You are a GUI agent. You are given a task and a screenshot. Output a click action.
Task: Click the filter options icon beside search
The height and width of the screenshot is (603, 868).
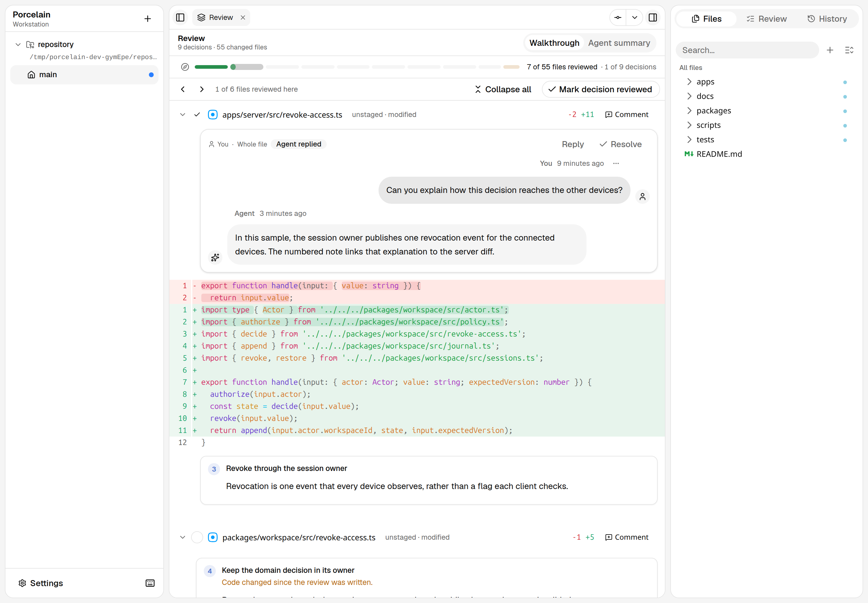tap(849, 50)
